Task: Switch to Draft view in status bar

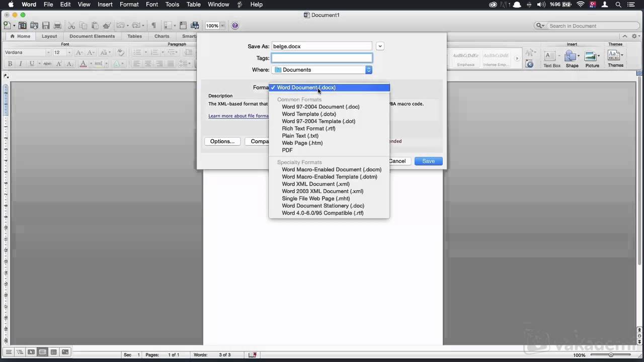Action: (x=9, y=352)
